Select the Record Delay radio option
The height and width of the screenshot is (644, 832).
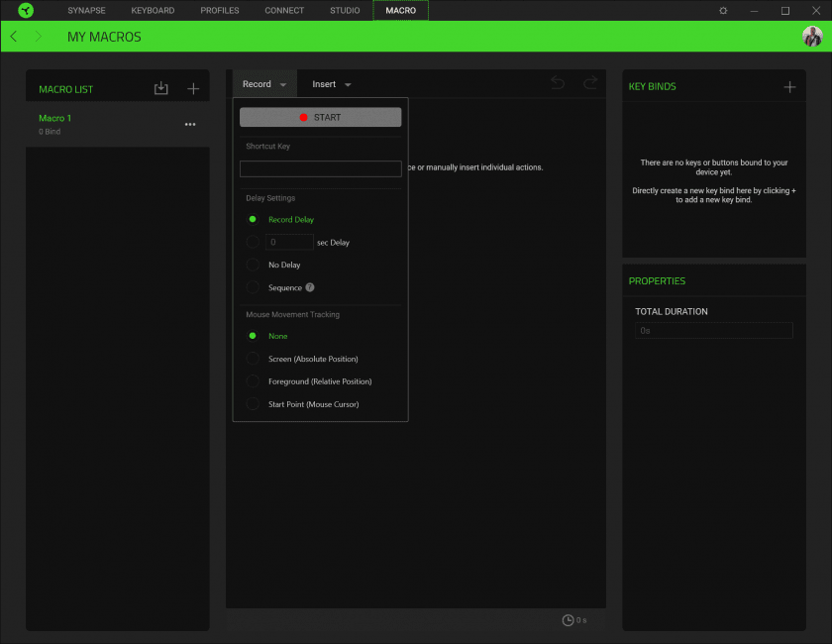253,219
